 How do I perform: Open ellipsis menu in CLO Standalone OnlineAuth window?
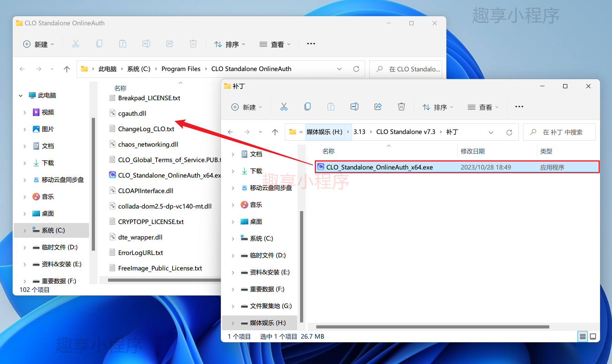[311, 44]
